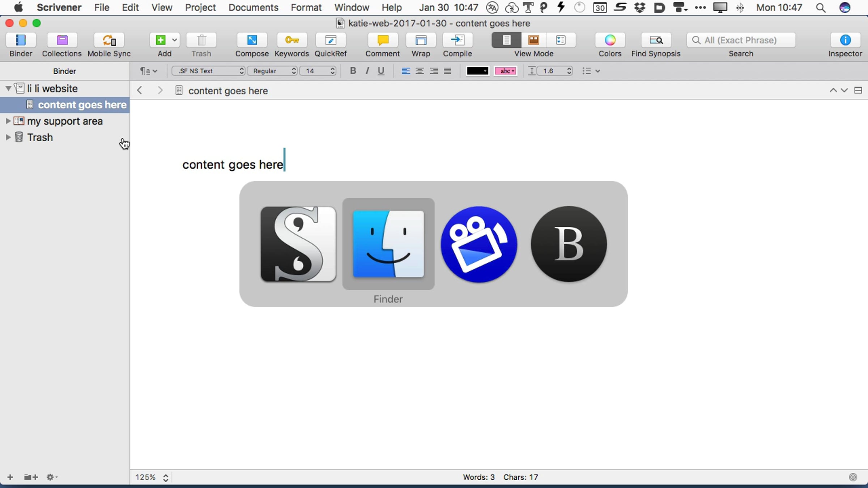Open the Collections icon in toolbar

click(62, 40)
